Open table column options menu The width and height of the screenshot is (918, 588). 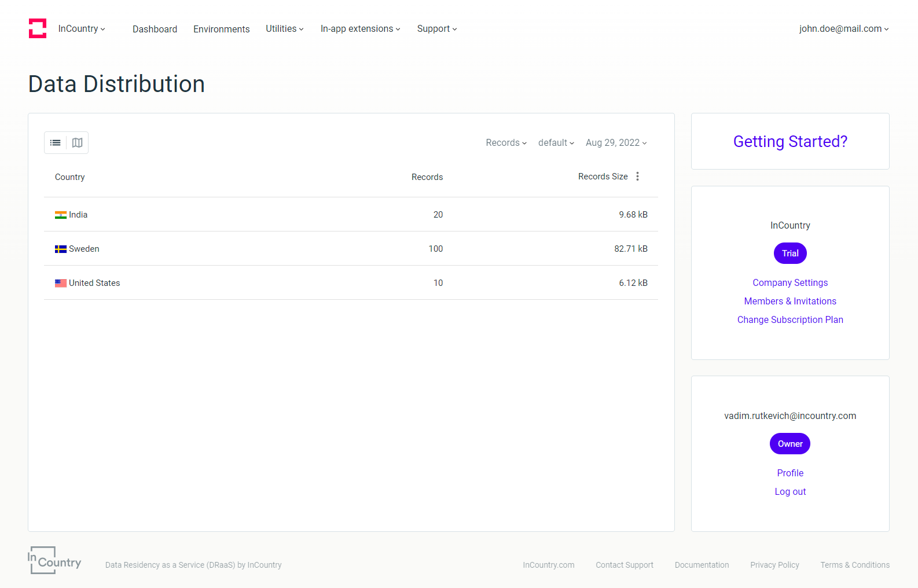(637, 177)
